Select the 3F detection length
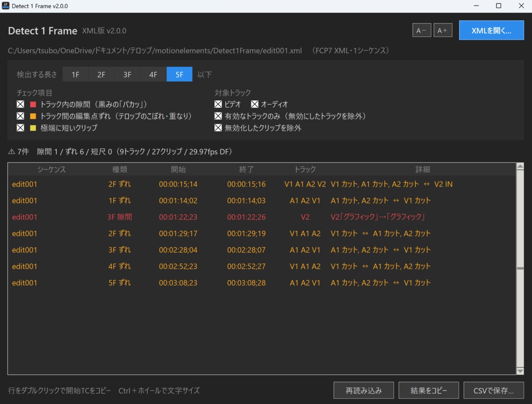The height and width of the screenshot is (404, 532). (127, 74)
